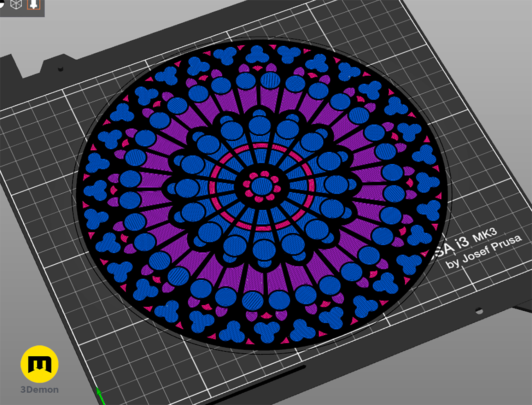Click the mounting hole below the Josef Prusa text

point(478,311)
